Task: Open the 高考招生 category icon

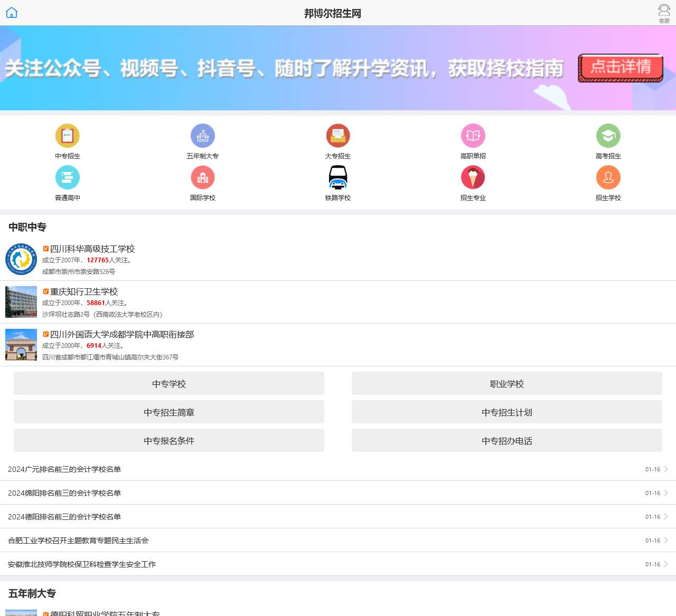Action: pyautogui.click(x=608, y=136)
